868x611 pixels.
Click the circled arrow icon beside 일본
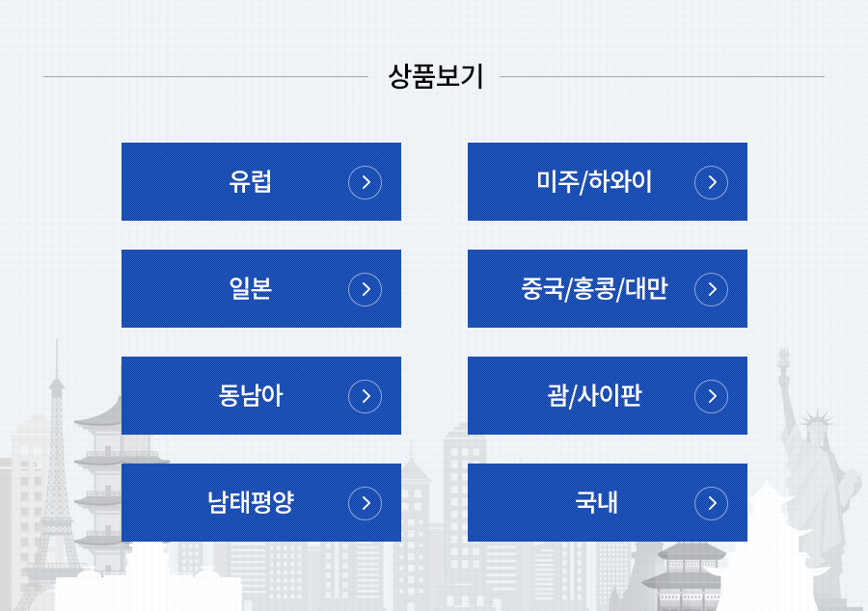tap(365, 289)
